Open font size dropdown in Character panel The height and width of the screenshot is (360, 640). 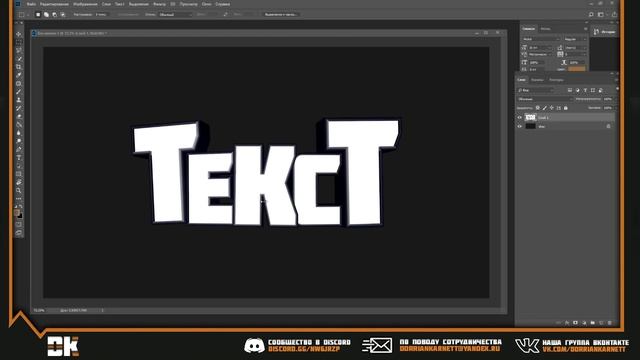click(x=540, y=48)
